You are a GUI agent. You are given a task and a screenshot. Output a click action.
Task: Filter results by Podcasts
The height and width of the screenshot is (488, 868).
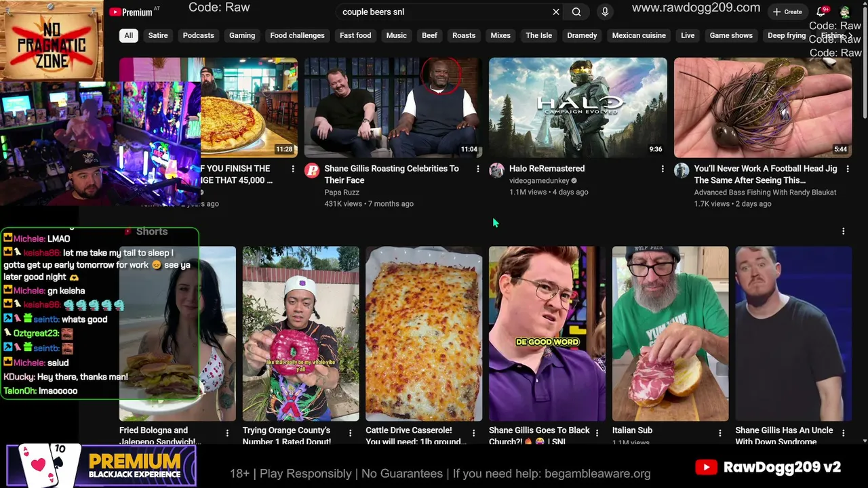(198, 35)
